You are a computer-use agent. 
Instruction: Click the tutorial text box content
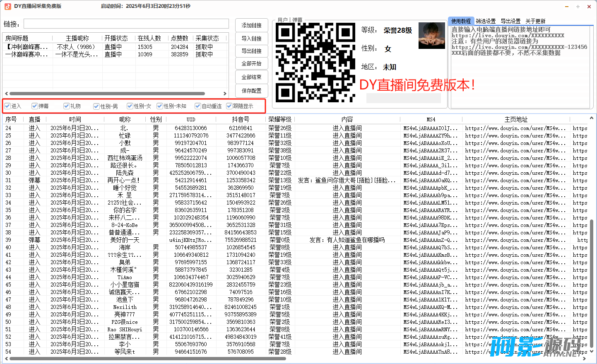pyautogui.click(x=520, y=67)
